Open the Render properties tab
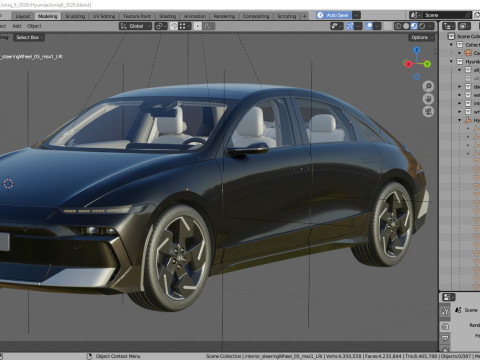 (x=445, y=326)
